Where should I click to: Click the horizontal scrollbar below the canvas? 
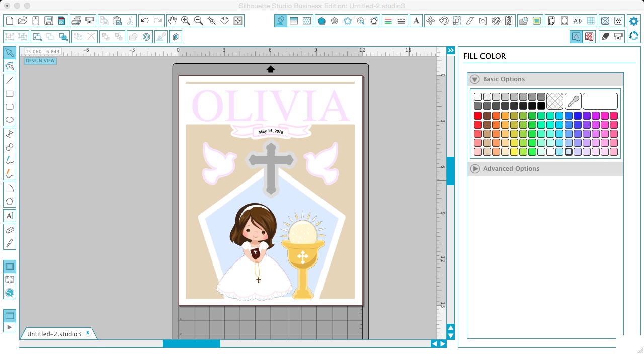191,344
